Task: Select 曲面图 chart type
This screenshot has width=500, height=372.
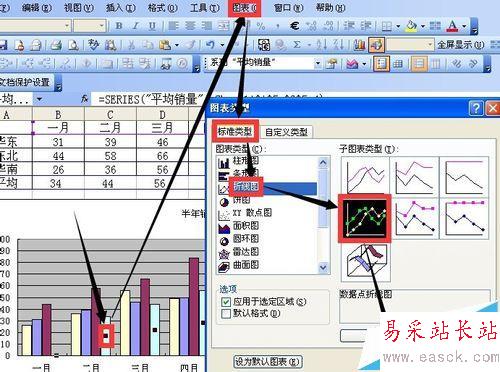Action: (x=246, y=265)
